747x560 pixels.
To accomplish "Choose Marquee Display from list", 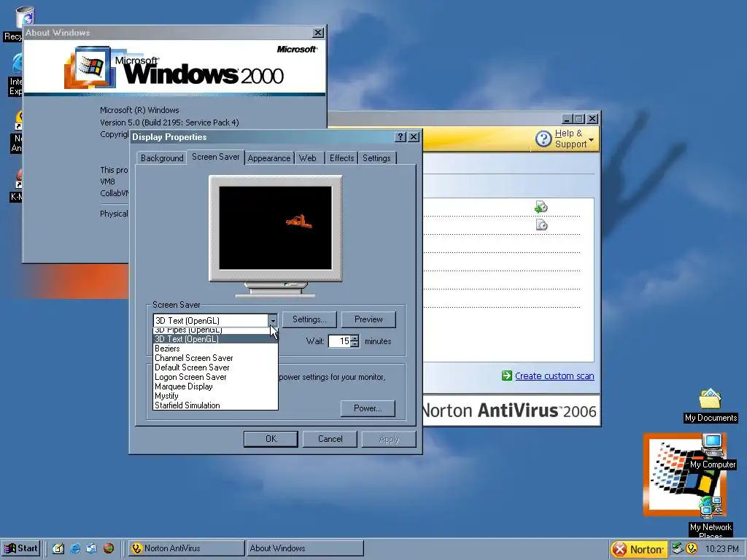I will (215, 386).
